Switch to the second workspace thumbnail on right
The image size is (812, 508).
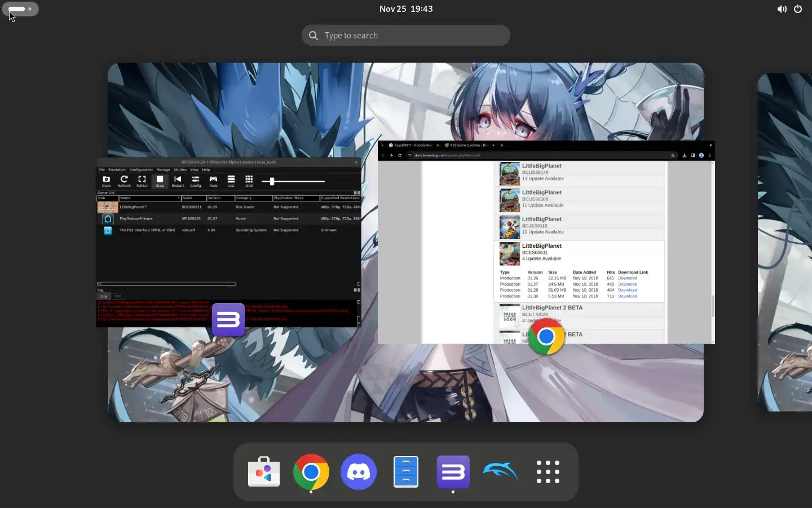(x=784, y=242)
